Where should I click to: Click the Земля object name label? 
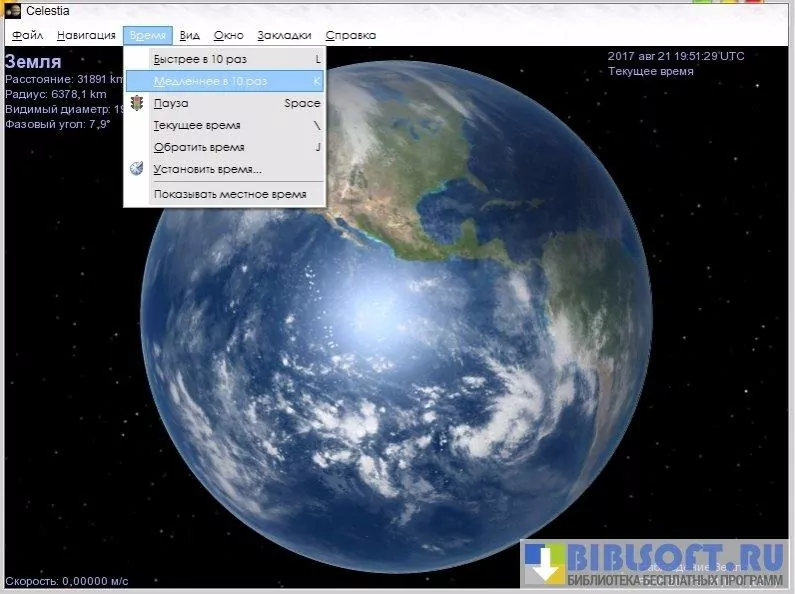(33, 62)
